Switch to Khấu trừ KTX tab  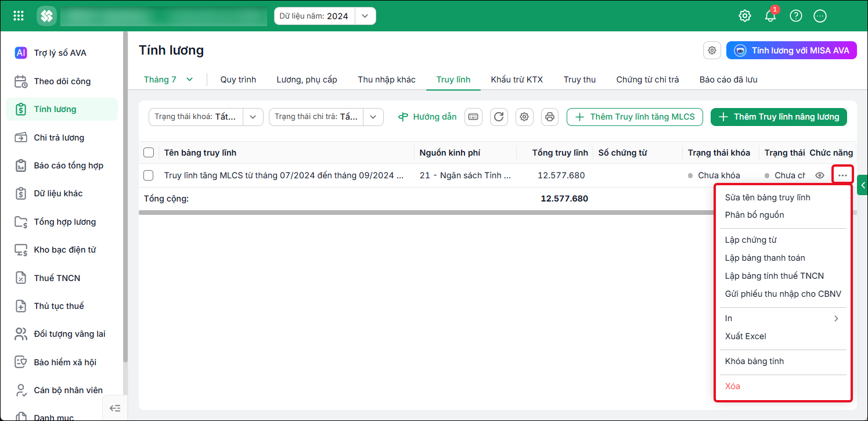517,80
